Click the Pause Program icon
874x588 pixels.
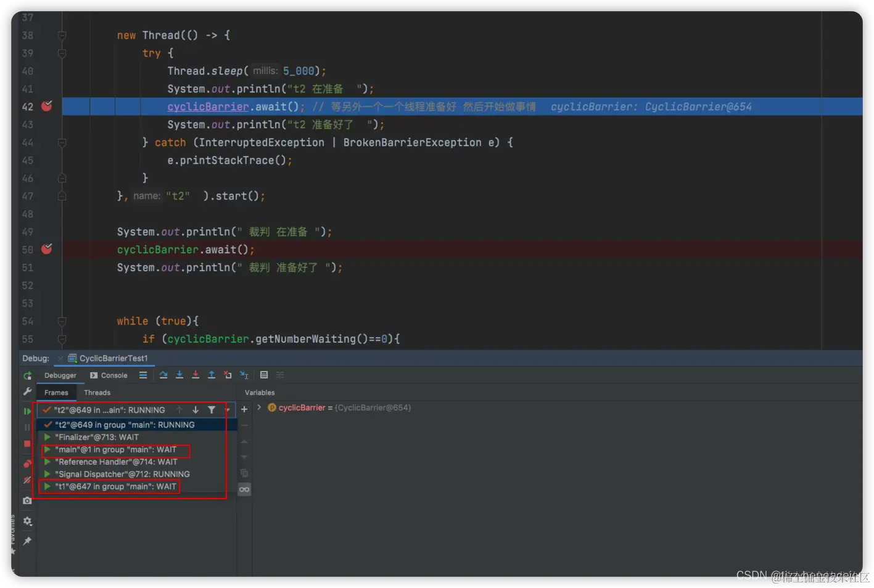[x=27, y=427]
